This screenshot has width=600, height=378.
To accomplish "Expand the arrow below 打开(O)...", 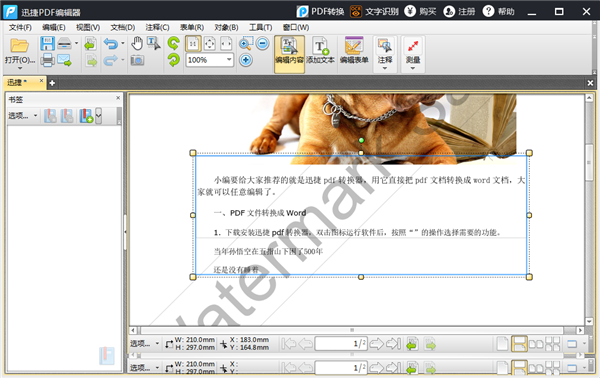I will click(20, 69).
